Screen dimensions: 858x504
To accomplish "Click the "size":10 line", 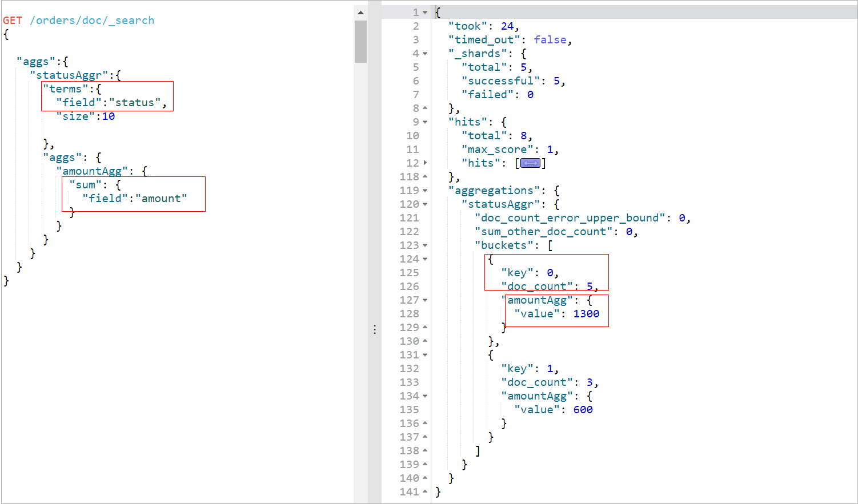I will tap(86, 116).
